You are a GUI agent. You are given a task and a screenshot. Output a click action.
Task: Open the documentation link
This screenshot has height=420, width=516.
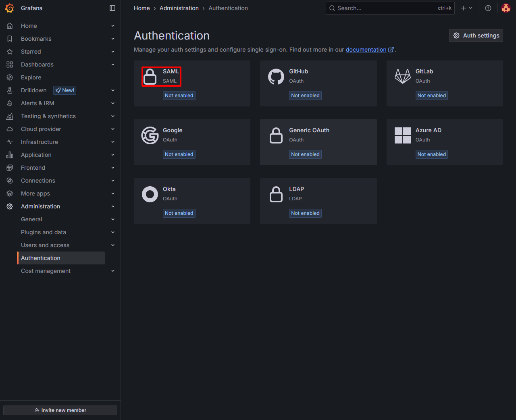tap(366, 50)
